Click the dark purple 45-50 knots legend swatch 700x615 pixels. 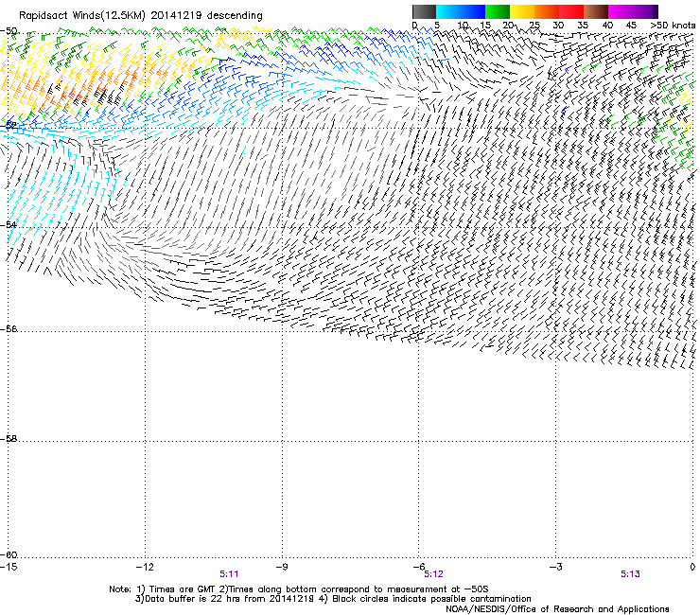click(645, 11)
